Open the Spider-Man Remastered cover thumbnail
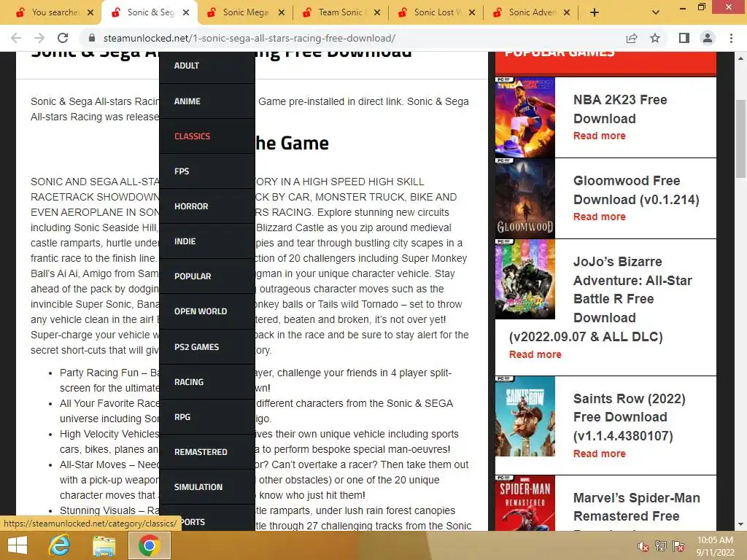747x560 pixels. pyautogui.click(x=525, y=503)
